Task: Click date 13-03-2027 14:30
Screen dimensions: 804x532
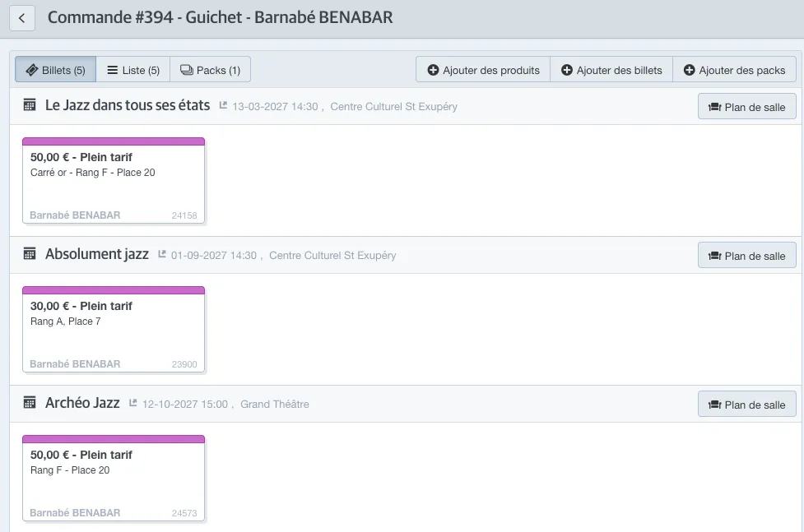Action: [x=276, y=107]
